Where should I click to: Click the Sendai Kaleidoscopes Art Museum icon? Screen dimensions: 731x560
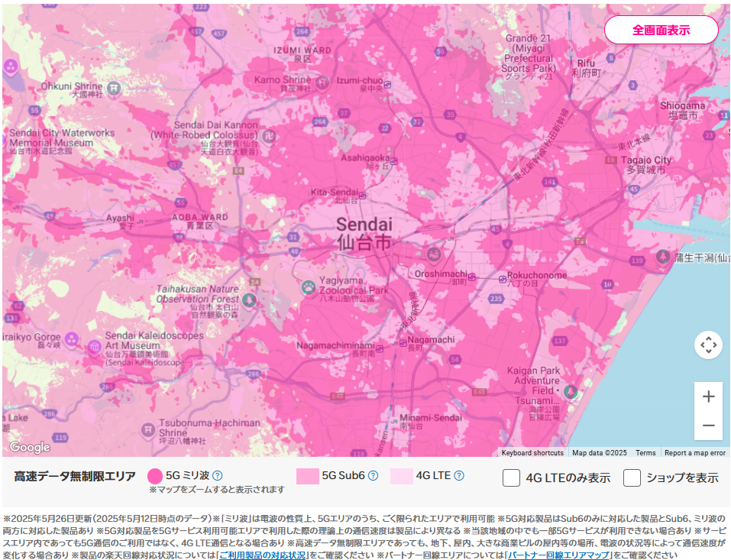pos(95,346)
